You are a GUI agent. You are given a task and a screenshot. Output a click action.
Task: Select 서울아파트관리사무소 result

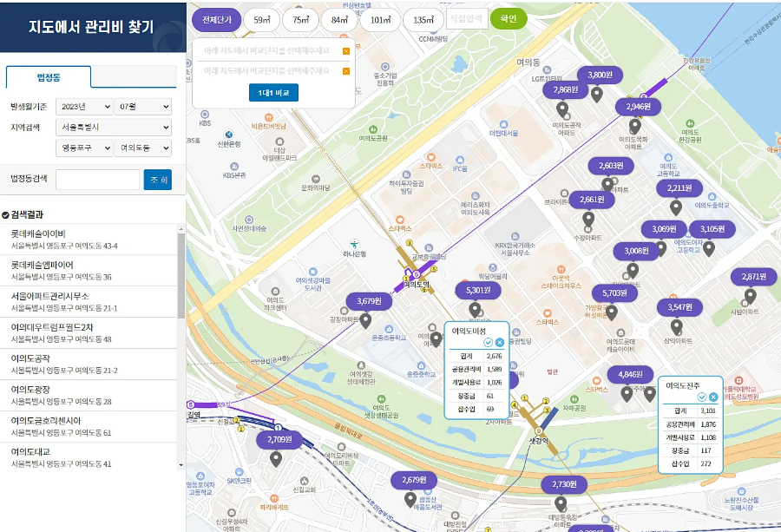point(89,302)
